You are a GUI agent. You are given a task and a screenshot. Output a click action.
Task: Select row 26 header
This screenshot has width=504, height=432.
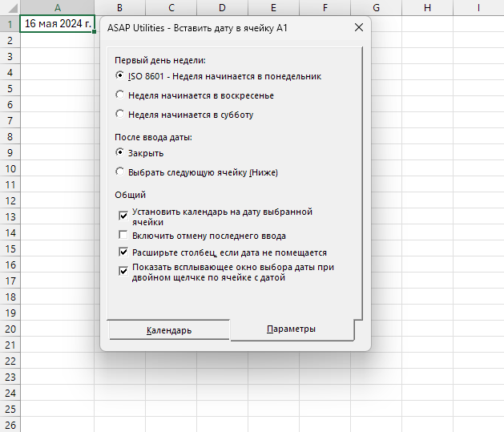[x=10, y=425]
